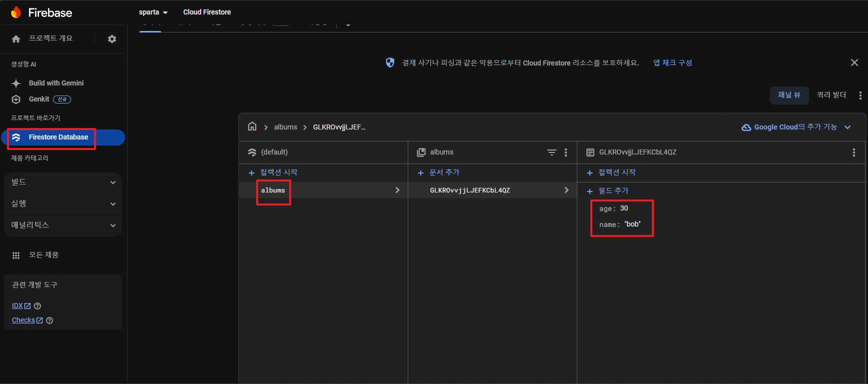Click 컬렉션 시작 in the database column
Screen dimensions: 868x384
pyautogui.click(x=279, y=172)
